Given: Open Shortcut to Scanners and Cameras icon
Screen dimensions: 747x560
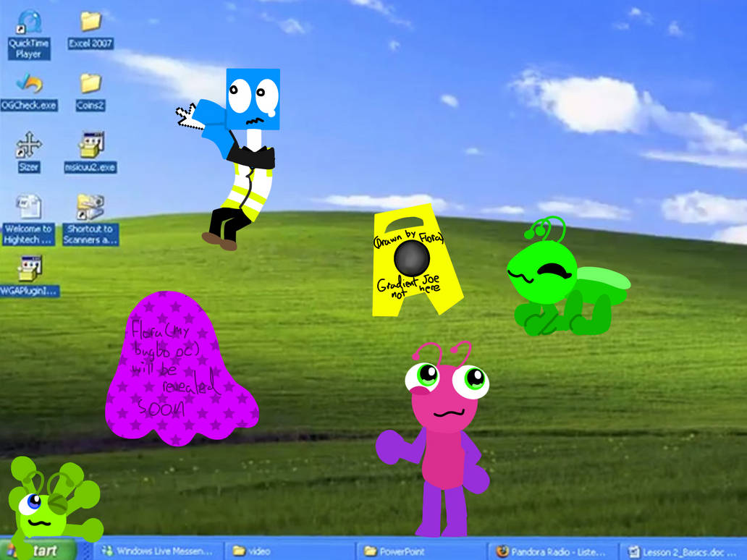Looking at the screenshot, I should (90, 219).
